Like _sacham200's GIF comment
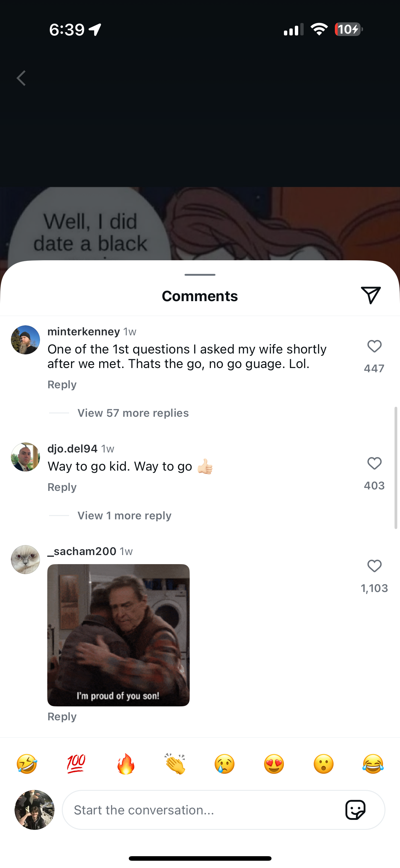The width and height of the screenshot is (400, 868). click(374, 566)
